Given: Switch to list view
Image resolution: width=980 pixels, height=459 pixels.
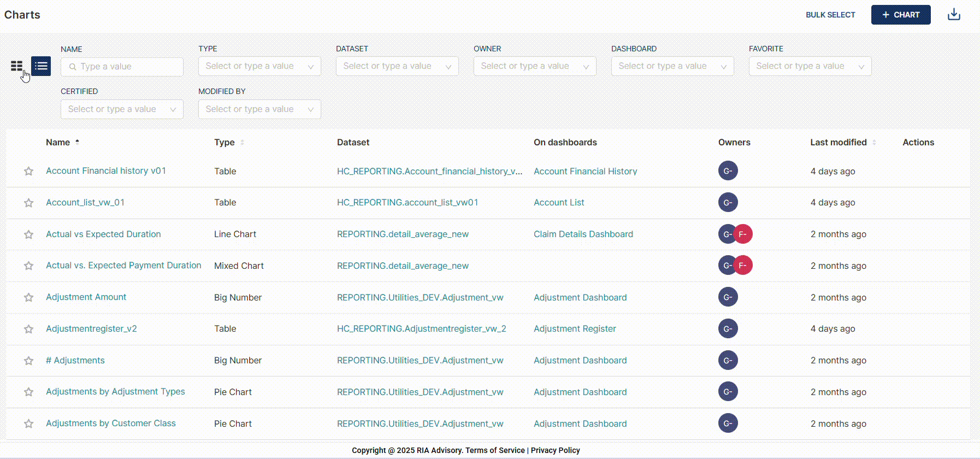Looking at the screenshot, I should 41,66.
